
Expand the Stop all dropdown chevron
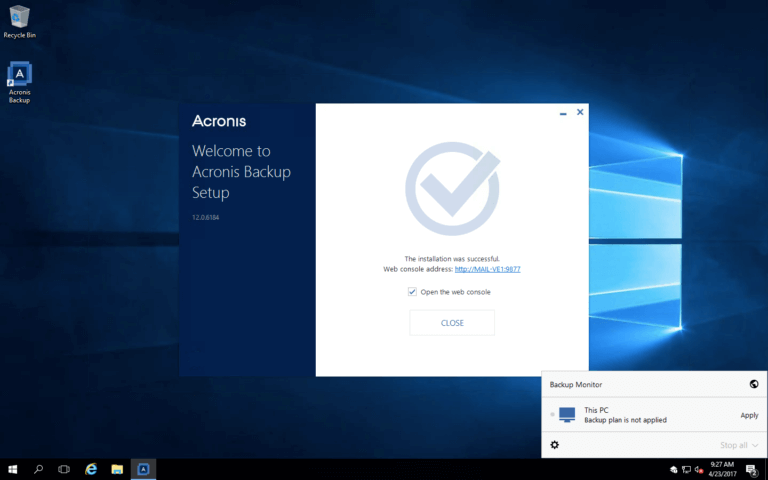(755, 445)
